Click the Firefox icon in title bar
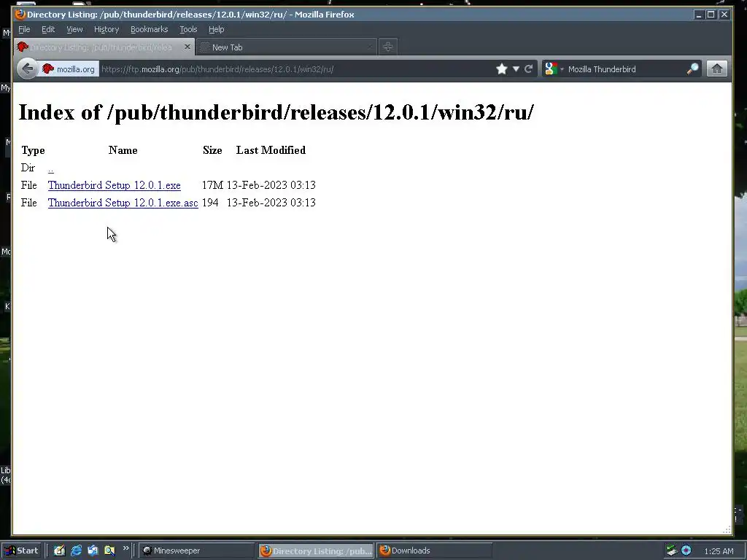The height and width of the screenshot is (560, 747). [x=20, y=15]
